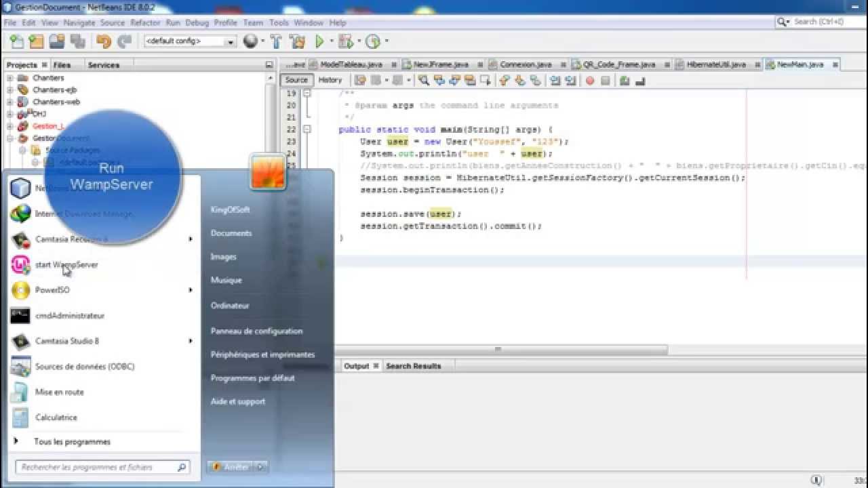
Task: Build the project with hammer icon
Action: [x=276, y=42]
